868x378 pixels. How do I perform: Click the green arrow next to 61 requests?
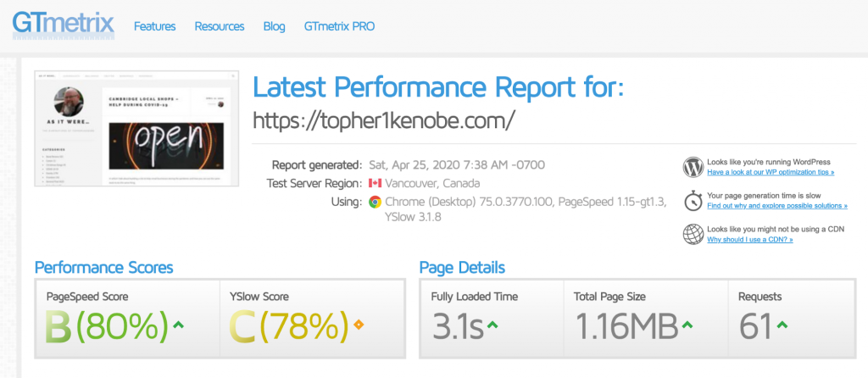tap(781, 325)
